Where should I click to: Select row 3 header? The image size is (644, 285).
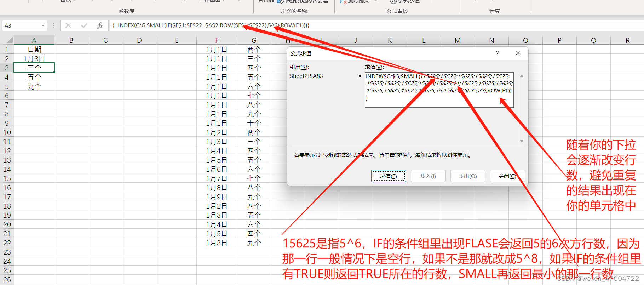(7, 68)
